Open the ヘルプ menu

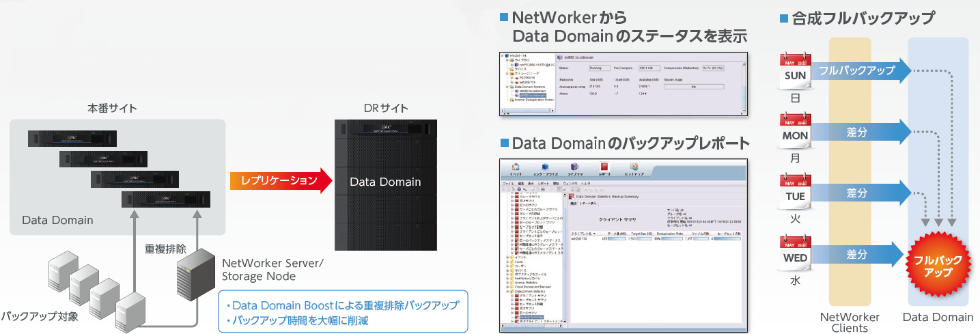tap(586, 184)
